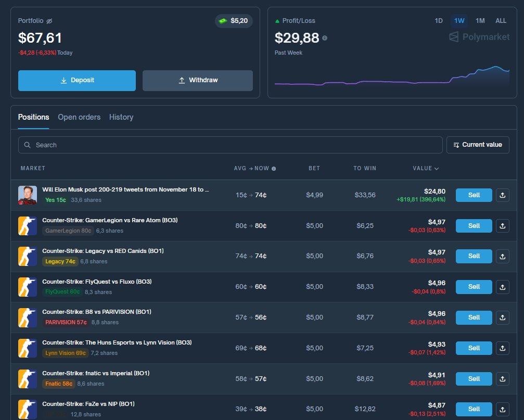Click the FlyQuest 60¢ outcome tag

pyautogui.click(x=62, y=291)
